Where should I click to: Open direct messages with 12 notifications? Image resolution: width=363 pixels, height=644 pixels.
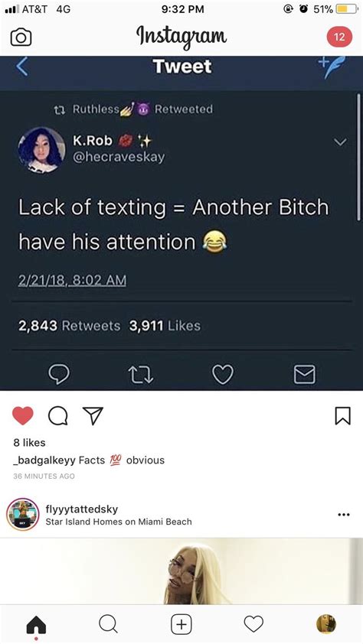click(339, 37)
